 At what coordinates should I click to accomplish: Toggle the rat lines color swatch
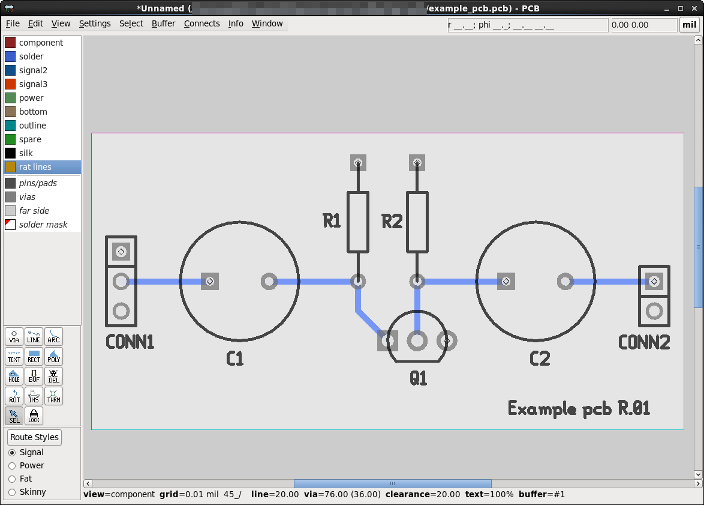(x=10, y=167)
